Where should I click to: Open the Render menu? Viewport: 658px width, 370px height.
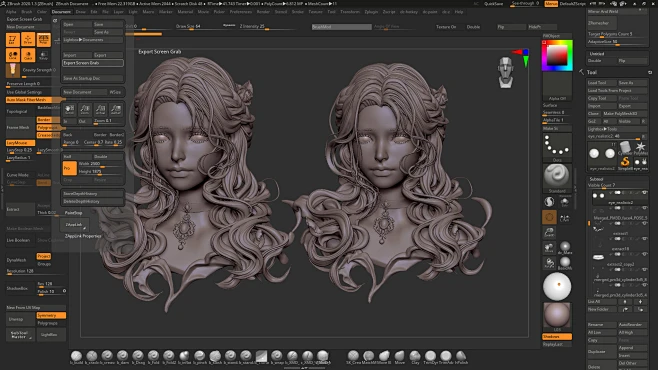(x=264, y=12)
